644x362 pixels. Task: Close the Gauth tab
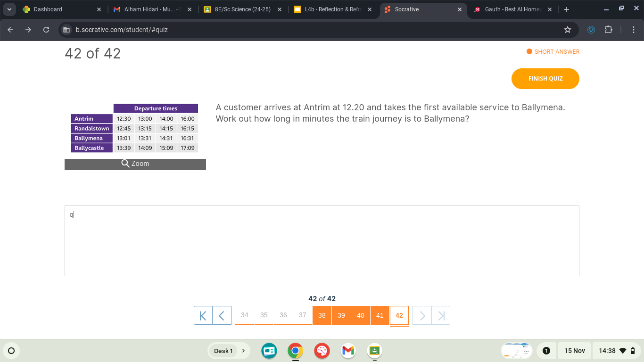click(x=550, y=9)
